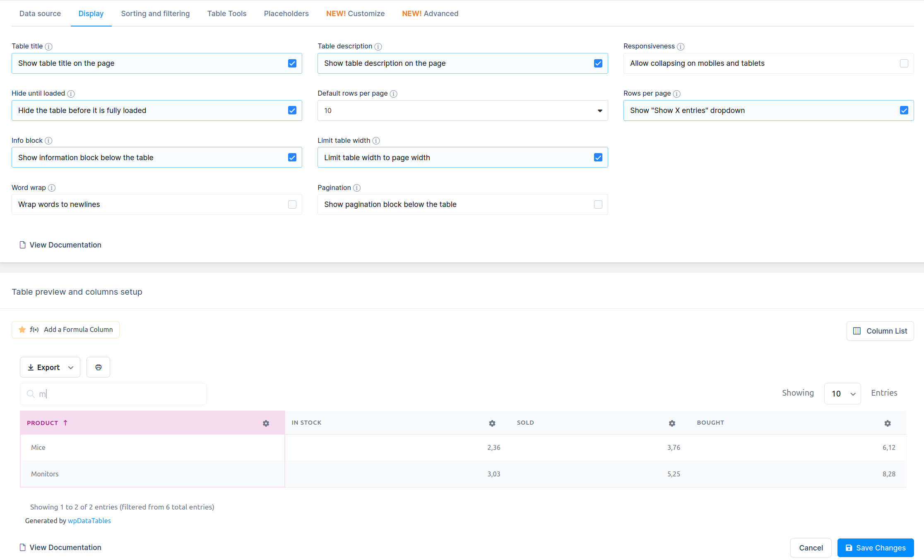Click the refresh/reload icon next to Export
The width and height of the screenshot is (924, 560).
(x=98, y=368)
